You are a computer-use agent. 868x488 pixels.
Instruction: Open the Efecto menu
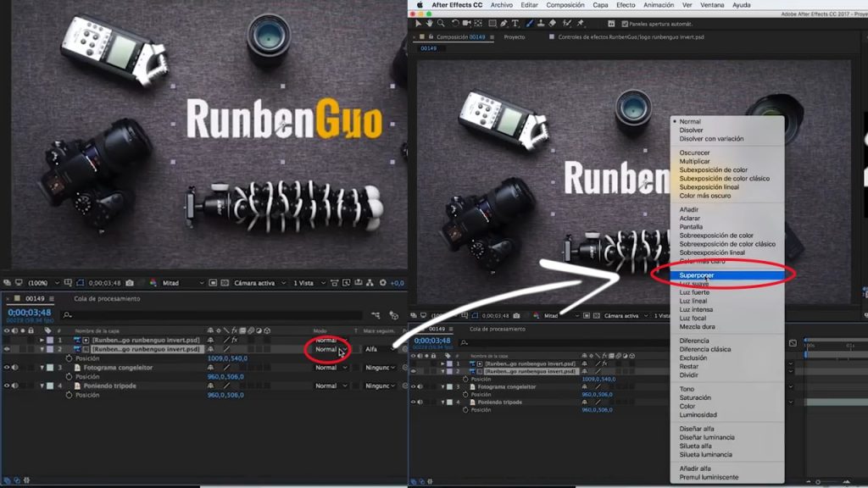coord(626,5)
